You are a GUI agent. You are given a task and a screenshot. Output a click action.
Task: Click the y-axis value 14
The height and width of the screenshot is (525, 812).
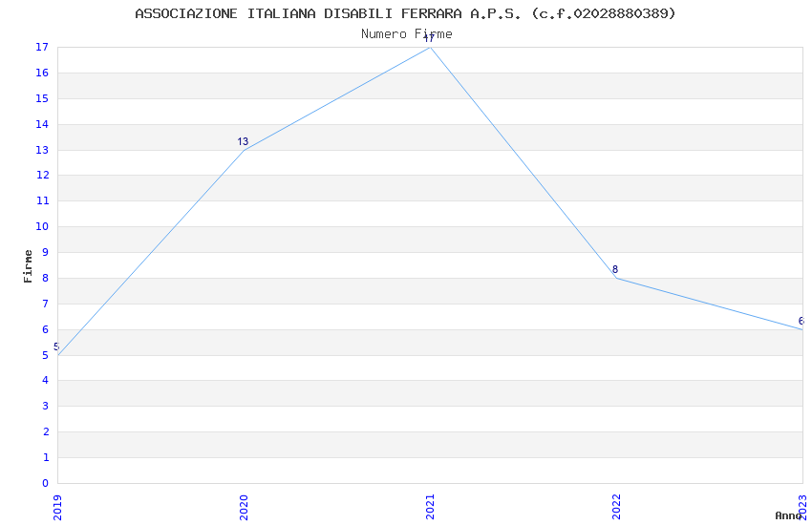point(42,124)
